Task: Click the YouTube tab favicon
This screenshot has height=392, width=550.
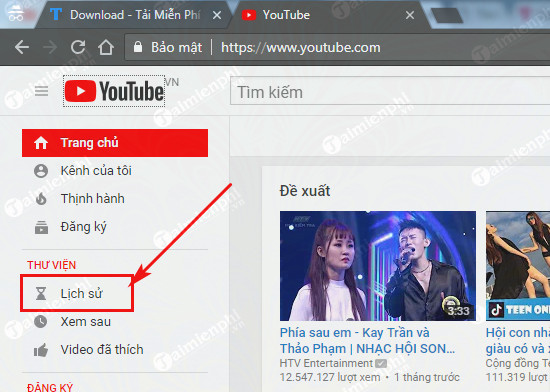Action: point(249,15)
